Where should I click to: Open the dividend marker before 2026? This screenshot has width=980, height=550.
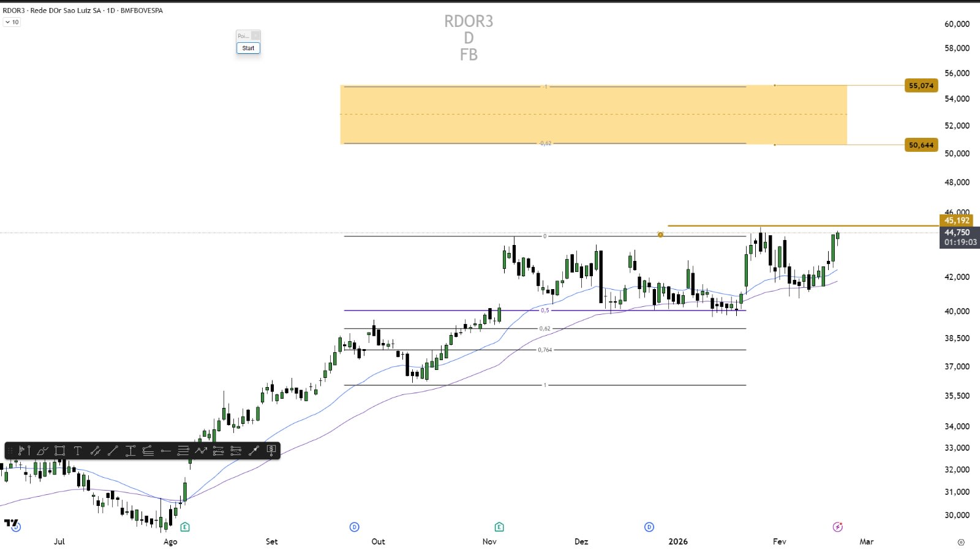(x=649, y=527)
